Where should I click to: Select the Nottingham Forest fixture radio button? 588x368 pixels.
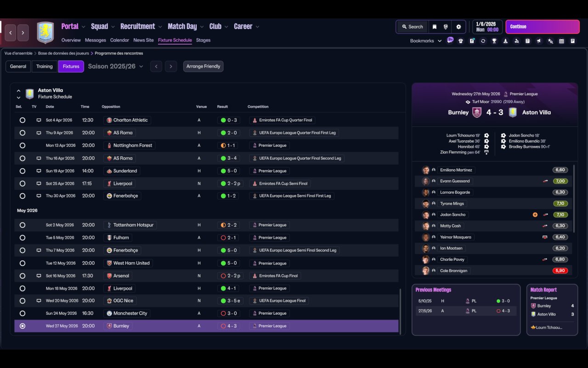point(23,145)
